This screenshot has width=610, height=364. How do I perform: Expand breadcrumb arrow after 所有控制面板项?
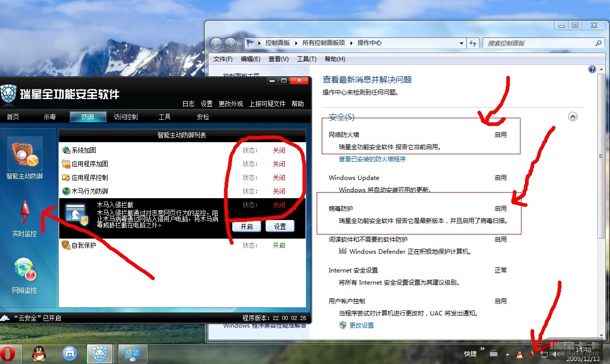(352, 43)
